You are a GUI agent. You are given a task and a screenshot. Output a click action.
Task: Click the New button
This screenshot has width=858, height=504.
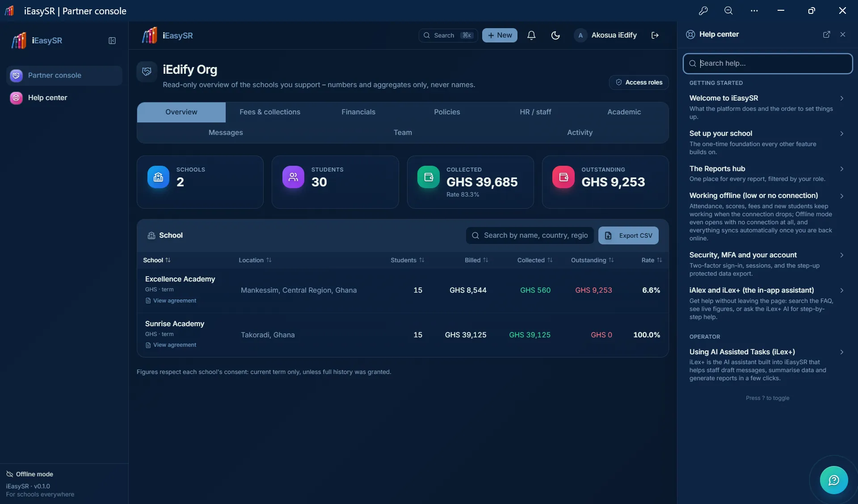(500, 35)
